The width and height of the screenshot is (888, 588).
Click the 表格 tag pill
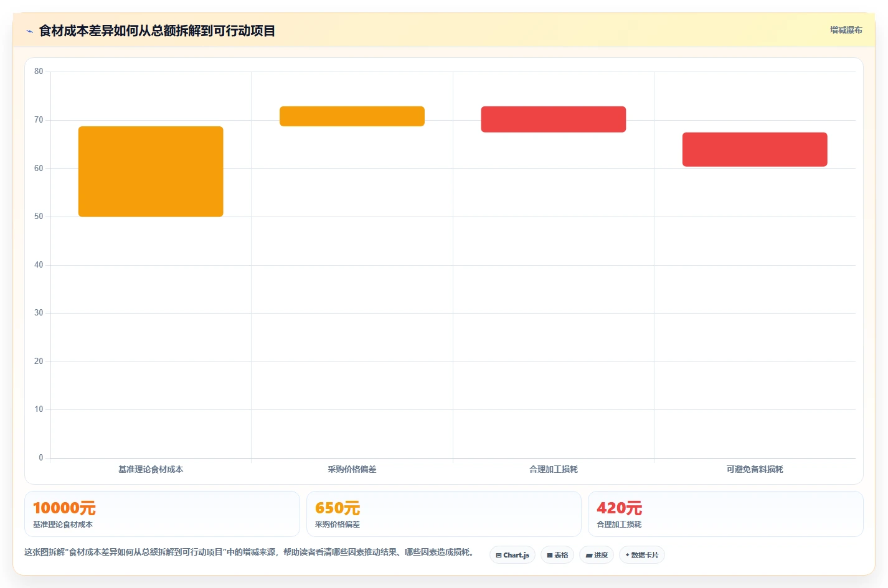click(557, 555)
